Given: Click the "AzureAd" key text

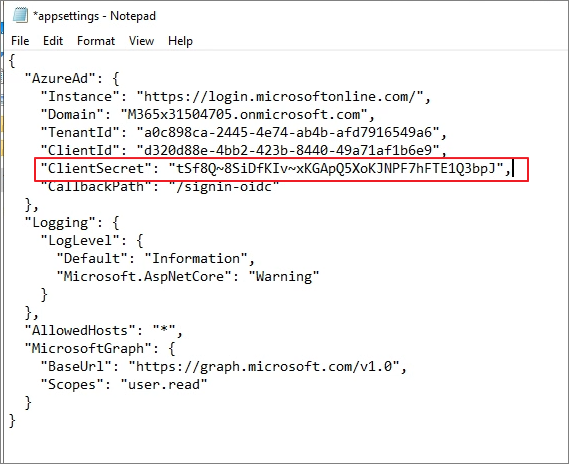Looking at the screenshot, I should 60,78.
